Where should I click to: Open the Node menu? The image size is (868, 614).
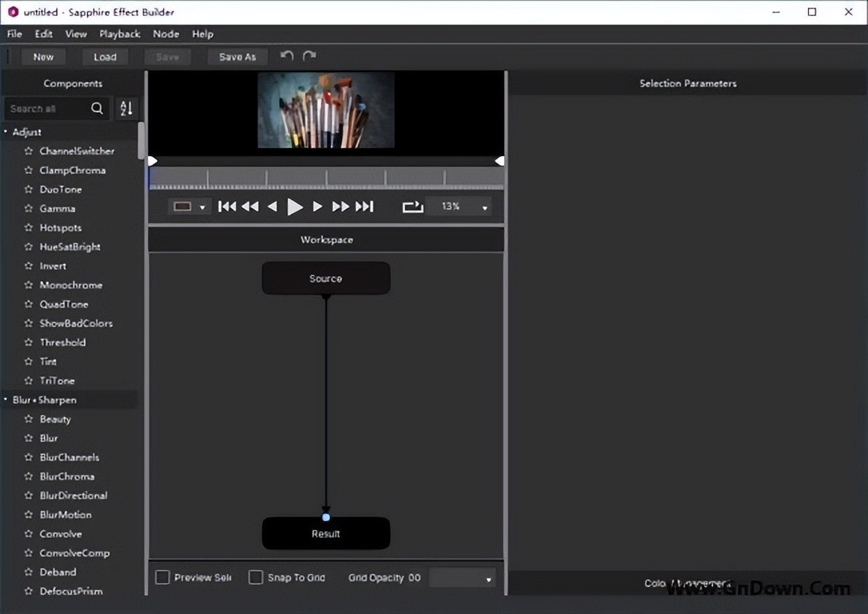tap(166, 34)
